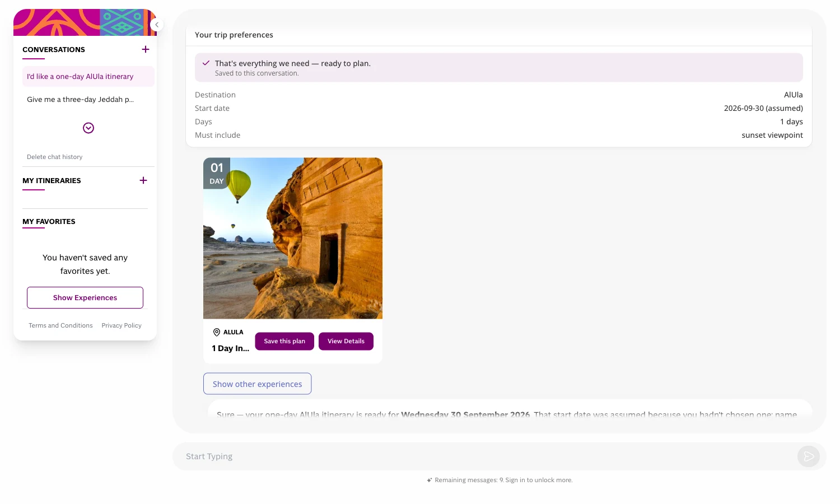Screen dimensions: 840x504
Task: Click 'That's everything we need — ready to plan.'
Action: click(x=293, y=63)
